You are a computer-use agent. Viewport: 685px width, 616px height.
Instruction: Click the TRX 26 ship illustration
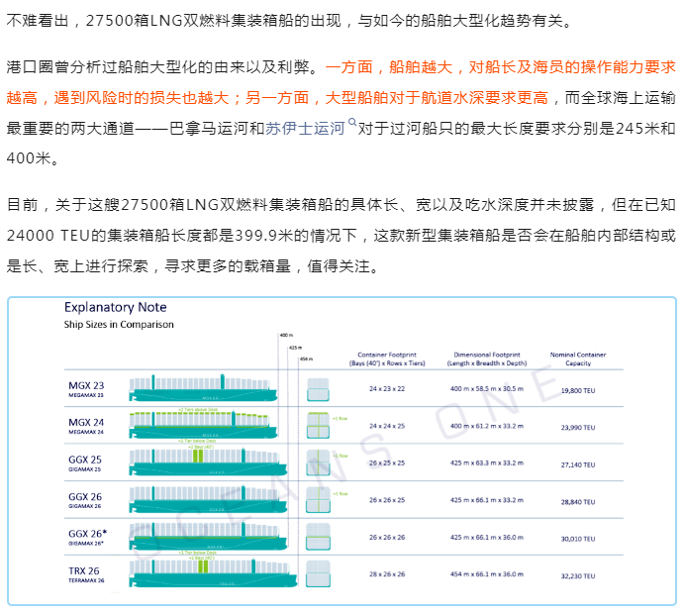click(x=213, y=572)
